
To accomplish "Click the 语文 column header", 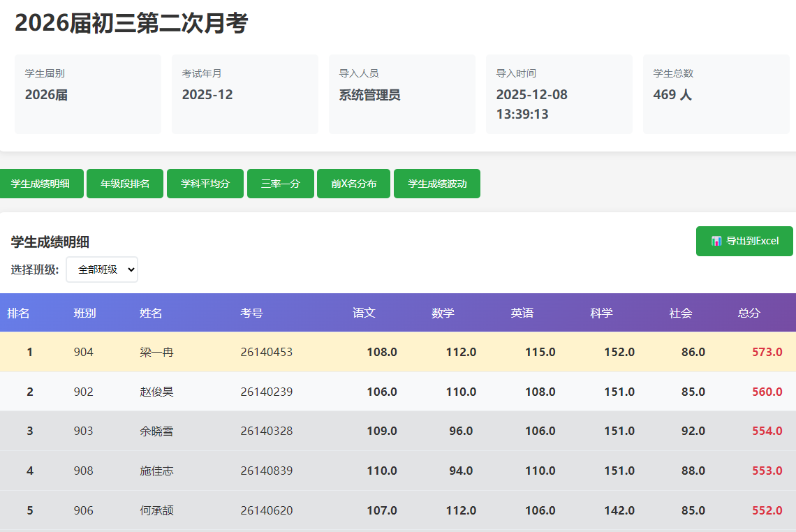I will [364, 313].
